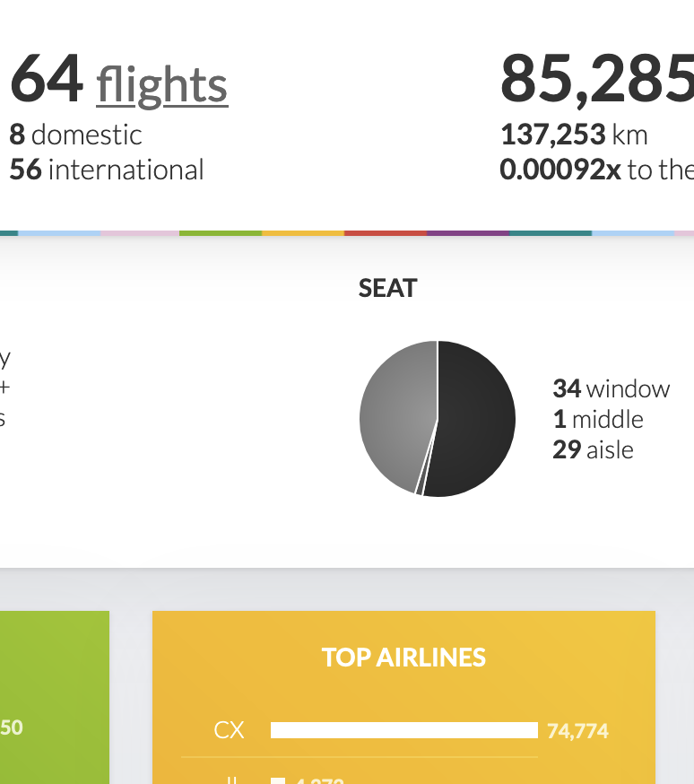Click the 74,774 value beside CX
Viewport: 694px width, 784px height.
coord(577,731)
